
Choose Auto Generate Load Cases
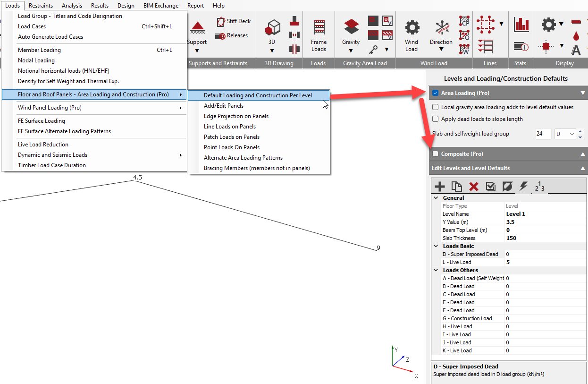point(94,37)
